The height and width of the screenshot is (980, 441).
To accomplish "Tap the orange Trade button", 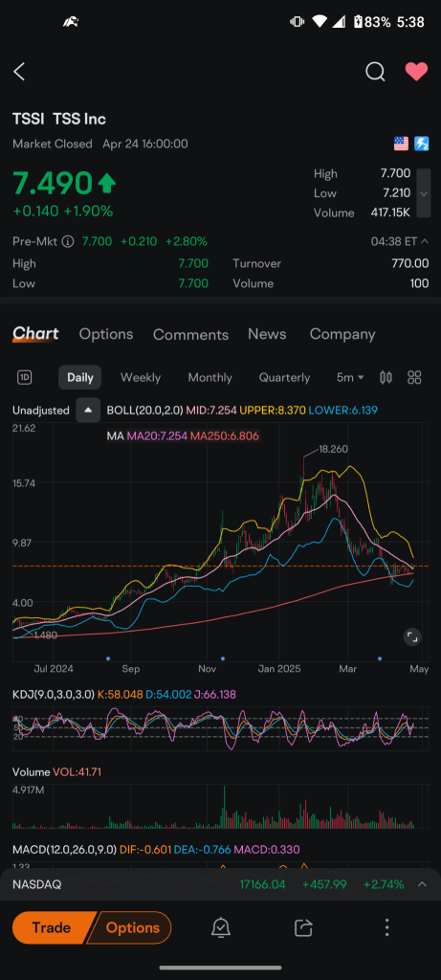I will (53, 927).
